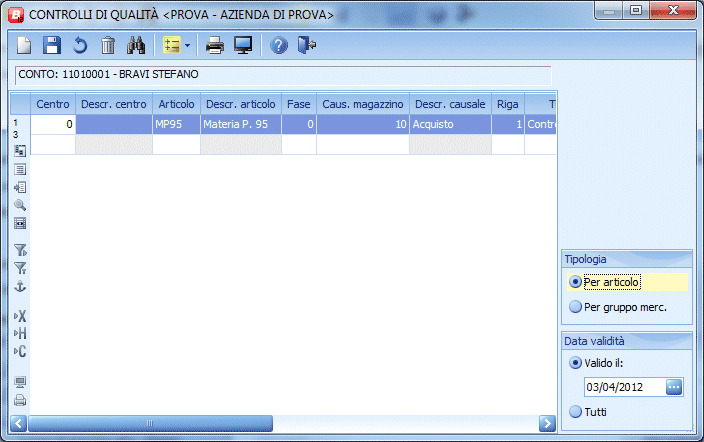The image size is (704, 442).
Task: Click the fit column width icon in sidebar
Action: click(x=20, y=223)
